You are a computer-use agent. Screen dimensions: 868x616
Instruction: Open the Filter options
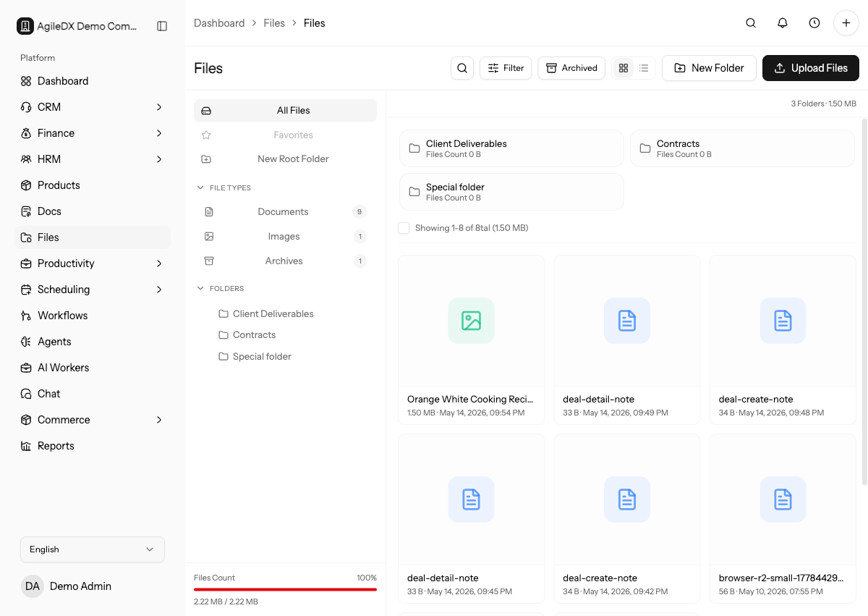[x=506, y=68]
